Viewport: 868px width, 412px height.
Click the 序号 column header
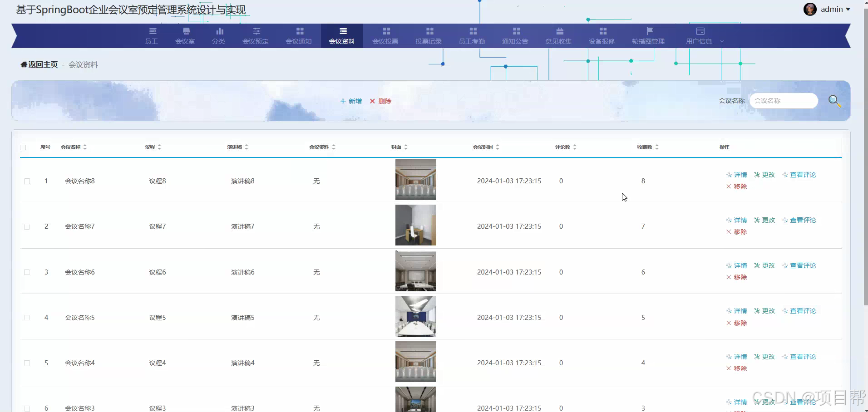coord(45,147)
